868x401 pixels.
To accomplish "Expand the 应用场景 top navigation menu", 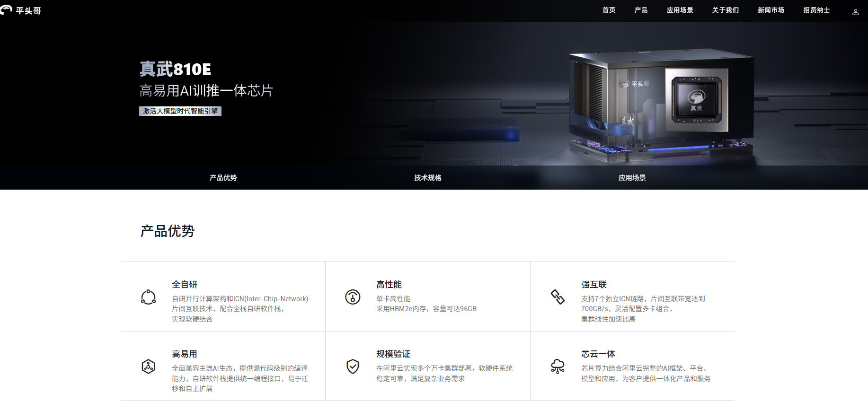I will (680, 10).
